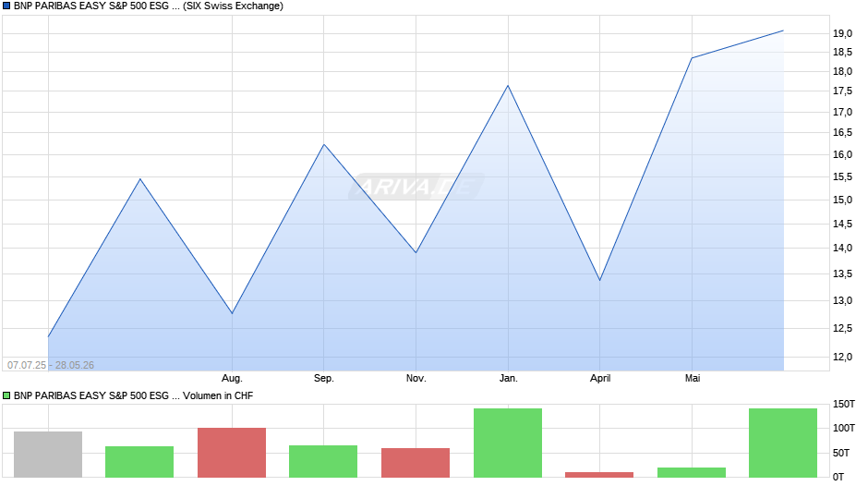
Task: Click the red volume bar above Aug.
Action: click(232, 453)
